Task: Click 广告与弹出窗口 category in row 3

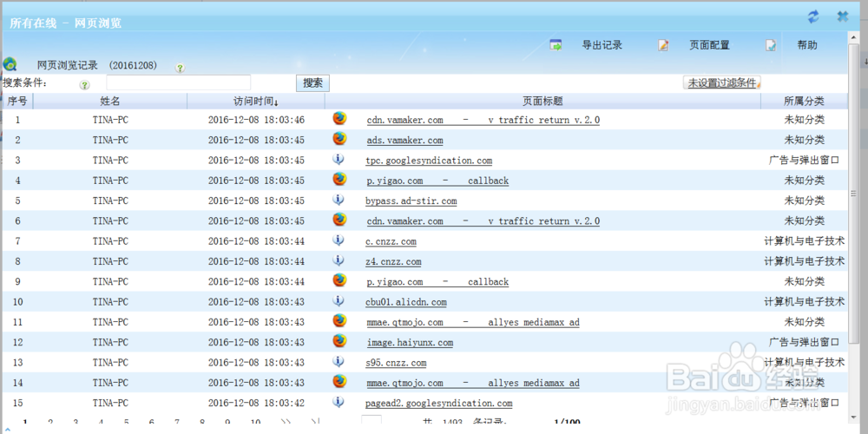Action: [805, 160]
